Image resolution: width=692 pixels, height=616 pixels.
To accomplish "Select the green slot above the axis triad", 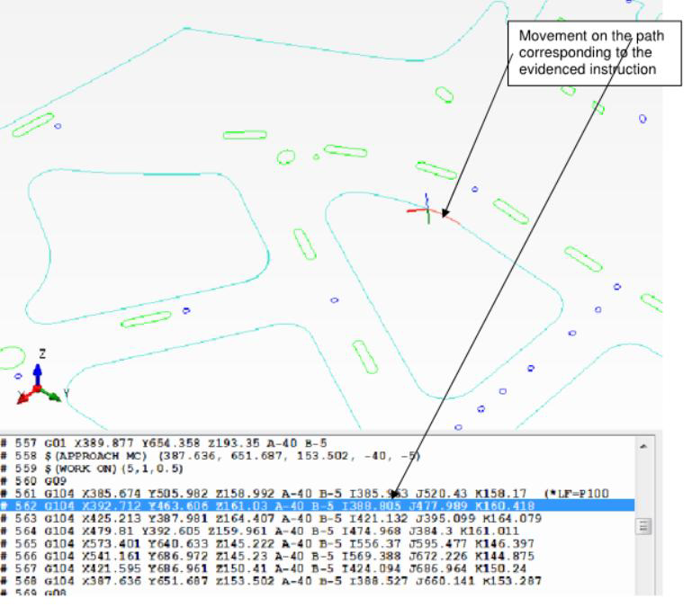I will 146,318.
